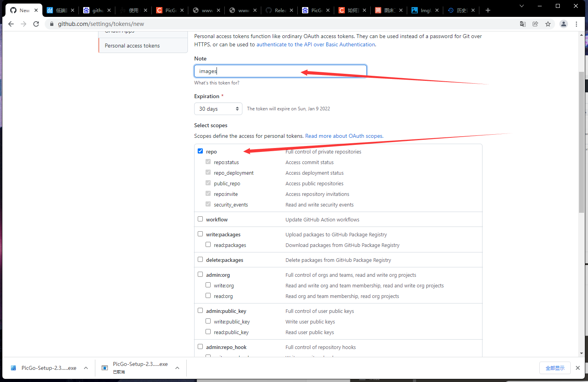Reload the page with the refresh icon
The height and width of the screenshot is (382, 588).
36,24
